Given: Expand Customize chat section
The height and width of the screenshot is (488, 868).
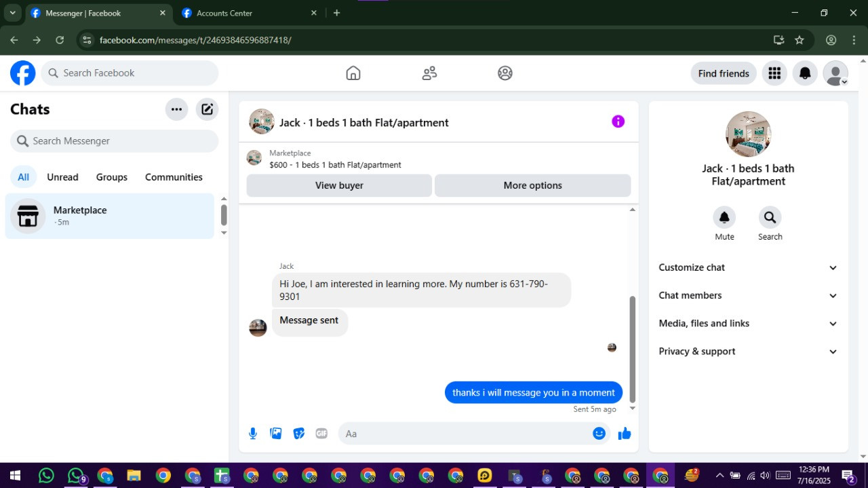Looking at the screenshot, I should tap(748, 267).
